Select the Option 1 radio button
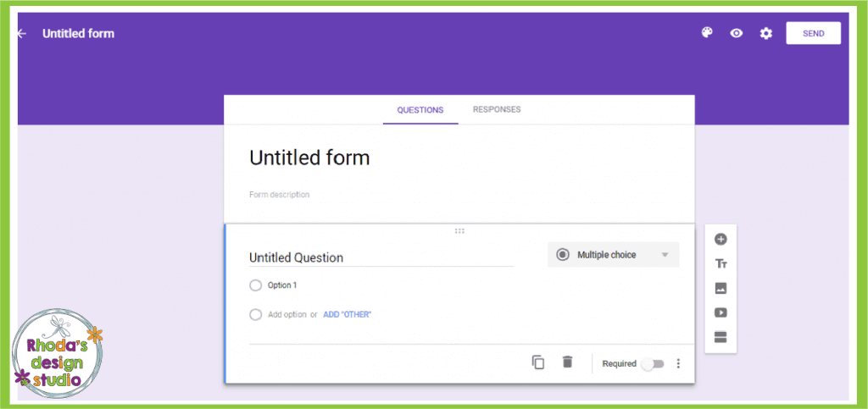Image resolution: width=868 pixels, height=409 pixels. (255, 285)
